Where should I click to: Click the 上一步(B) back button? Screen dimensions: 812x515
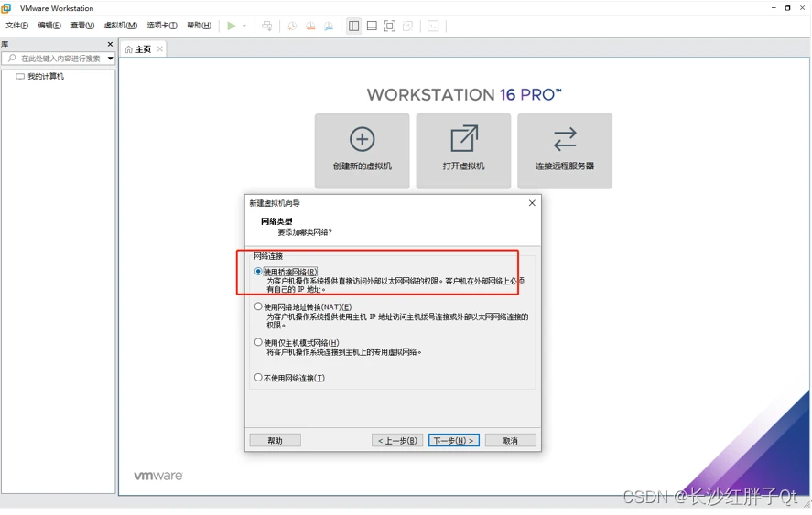coord(397,441)
